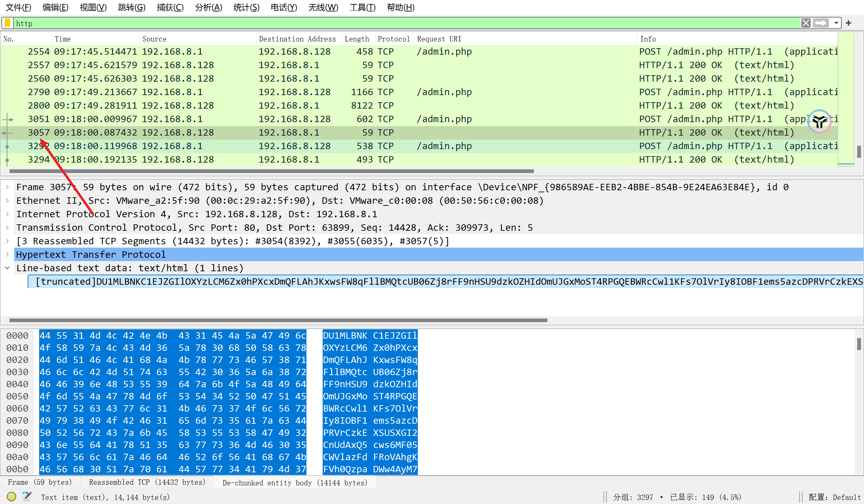Click the yellow expert information circle

click(11, 497)
